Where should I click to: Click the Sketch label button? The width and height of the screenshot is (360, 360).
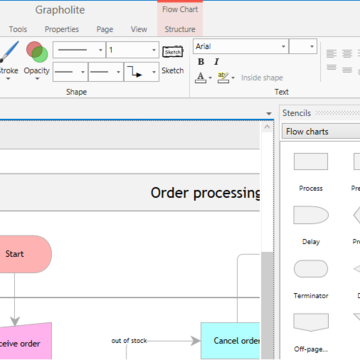[x=173, y=71]
